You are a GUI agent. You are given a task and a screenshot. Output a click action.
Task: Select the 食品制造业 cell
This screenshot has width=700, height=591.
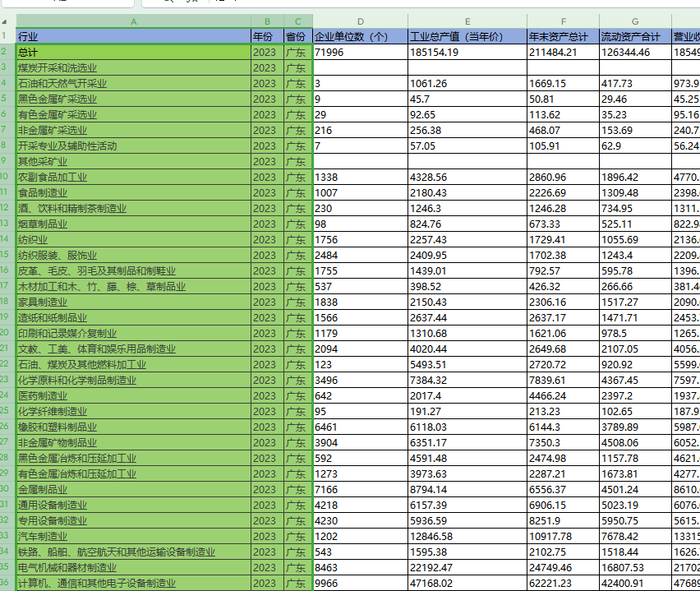tap(133, 193)
